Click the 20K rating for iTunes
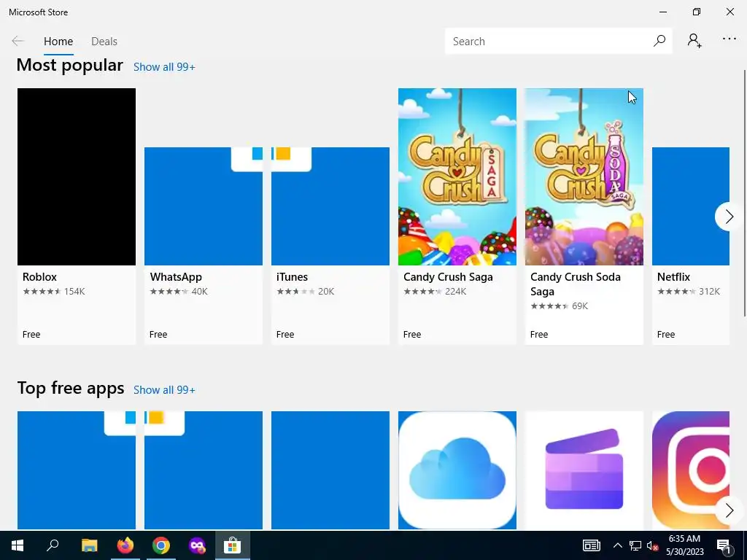 click(x=326, y=292)
